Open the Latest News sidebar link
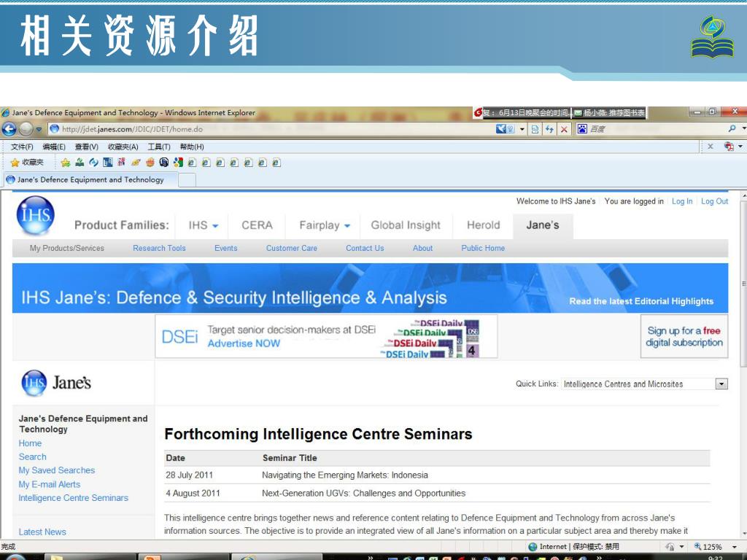Image resolution: width=747 pixels, height=560 pixels. click(x=42, y=532)
